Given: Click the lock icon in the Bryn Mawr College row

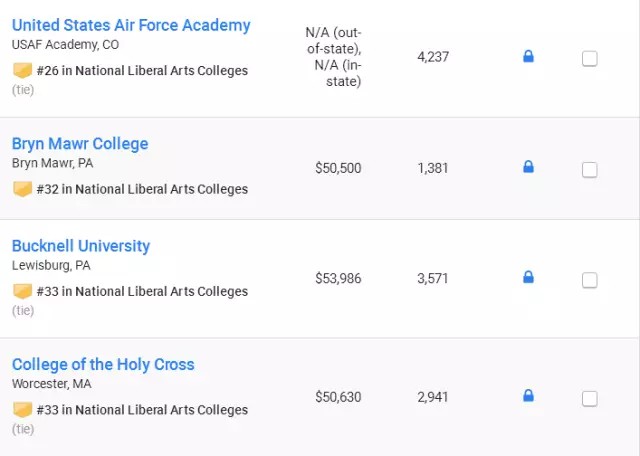Looking at the screenshot, I should pos(528,167).
